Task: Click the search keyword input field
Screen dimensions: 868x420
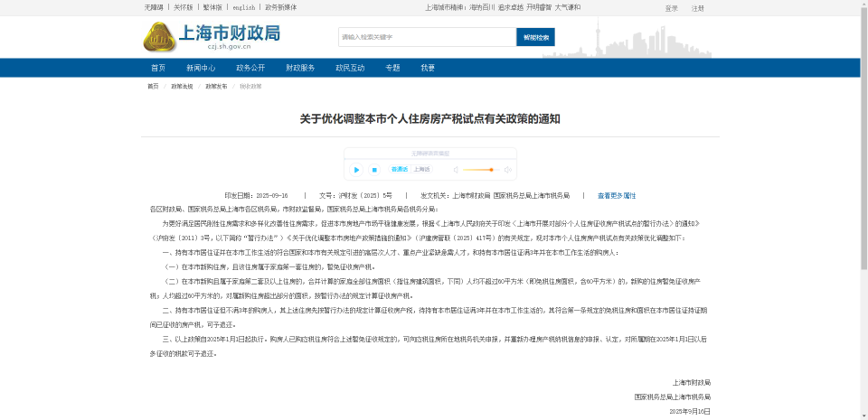Action: coord(428,37)
